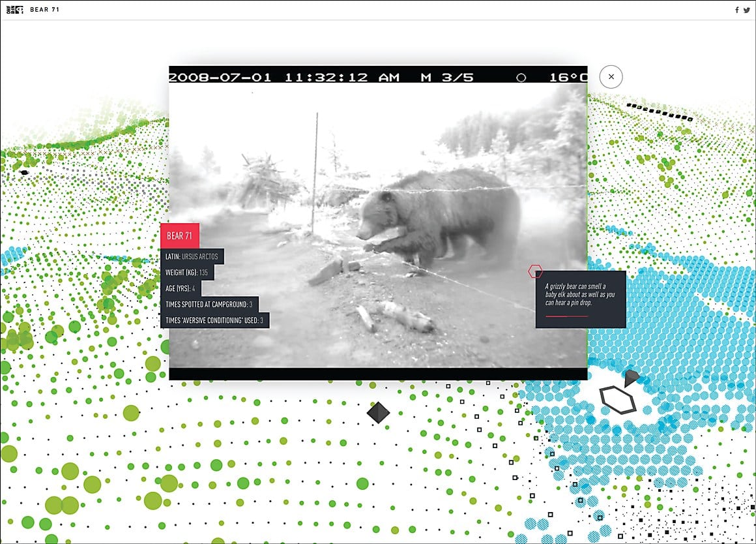756x544 pixels.
Task: Click the Latin: Ursus Arctos info row
Action: [192, 256]
